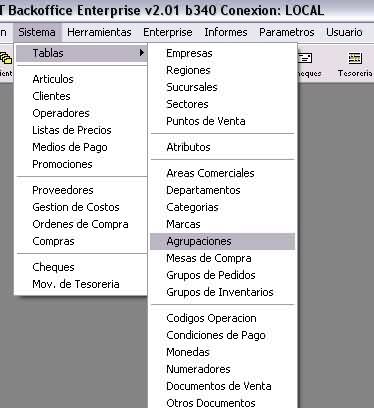
Task: Open the Usuario menu
Action: point(344,32)
